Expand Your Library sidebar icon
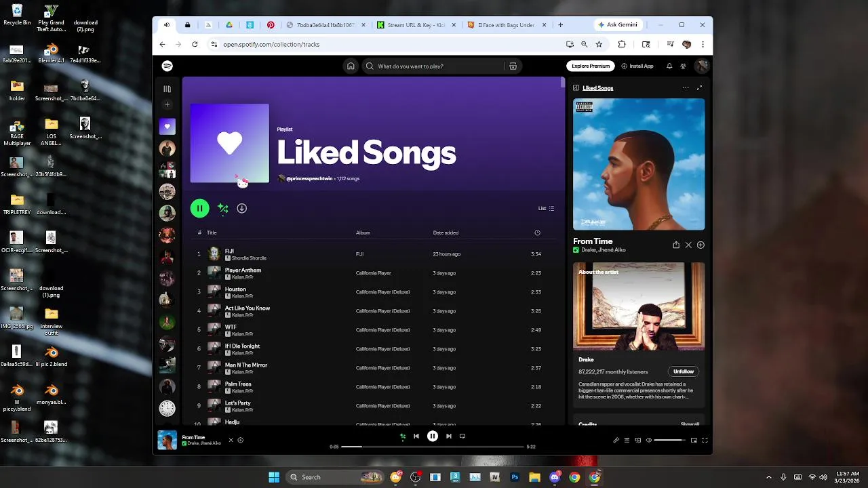The width and height of the screenshot is (868, 488). [167, 89]
